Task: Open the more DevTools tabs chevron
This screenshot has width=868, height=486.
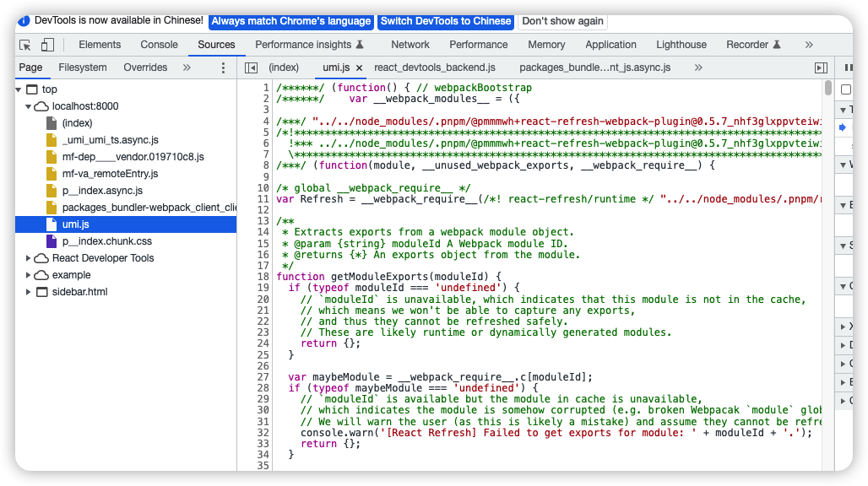Action: 809,45
